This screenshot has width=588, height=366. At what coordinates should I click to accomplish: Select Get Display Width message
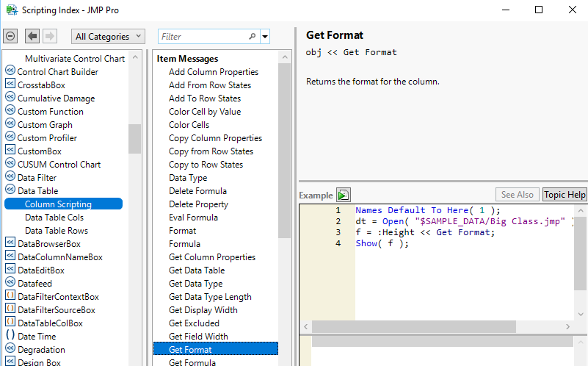pos(203,310)
